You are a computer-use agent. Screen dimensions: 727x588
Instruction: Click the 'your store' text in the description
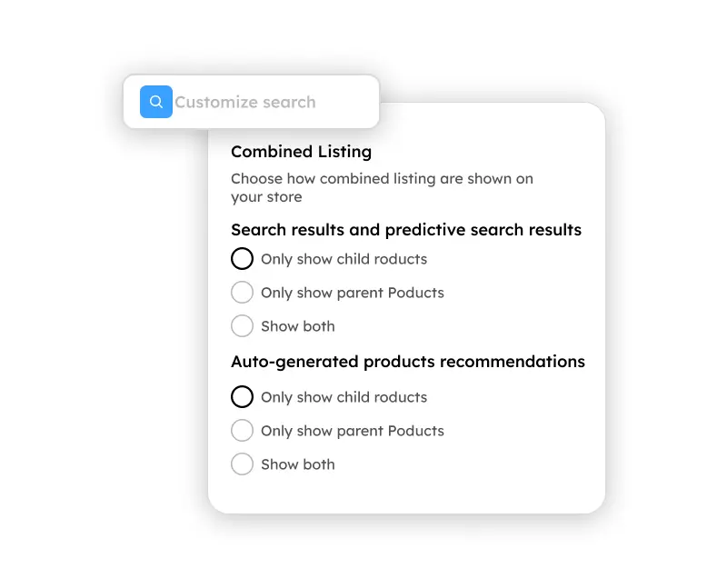pos(260,197)
